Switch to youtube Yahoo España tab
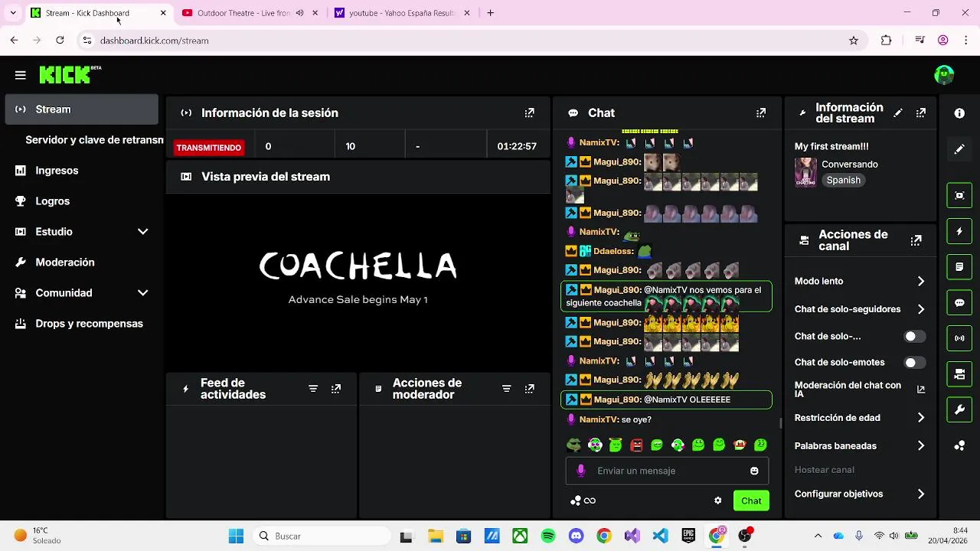This screenshot has height=551, width=980. pyautogui.click(x=401, y=13)
